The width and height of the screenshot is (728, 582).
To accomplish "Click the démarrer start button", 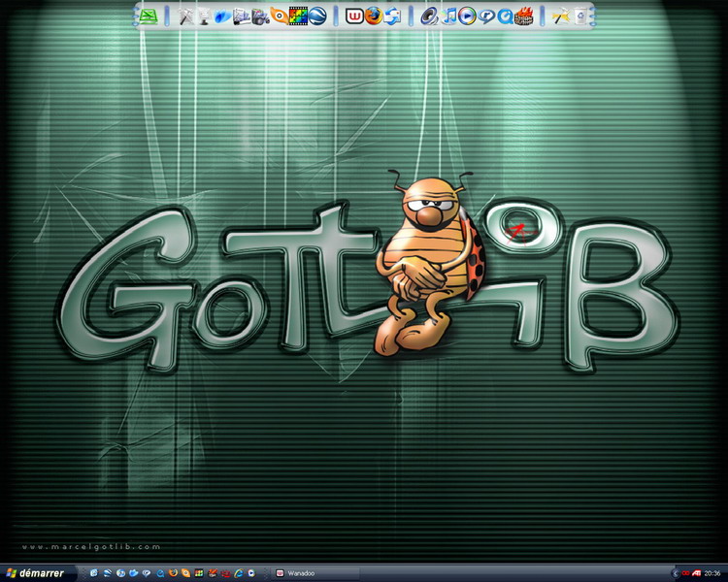I will tap(35, 573).
